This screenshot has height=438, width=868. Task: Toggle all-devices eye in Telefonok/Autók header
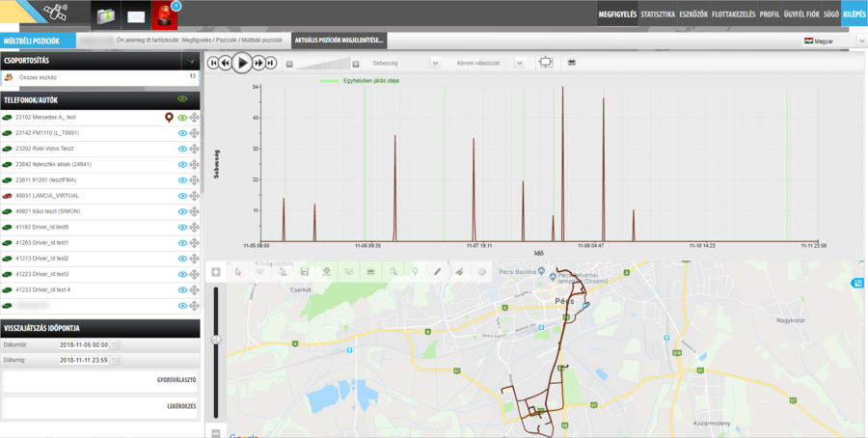point(181,99)
